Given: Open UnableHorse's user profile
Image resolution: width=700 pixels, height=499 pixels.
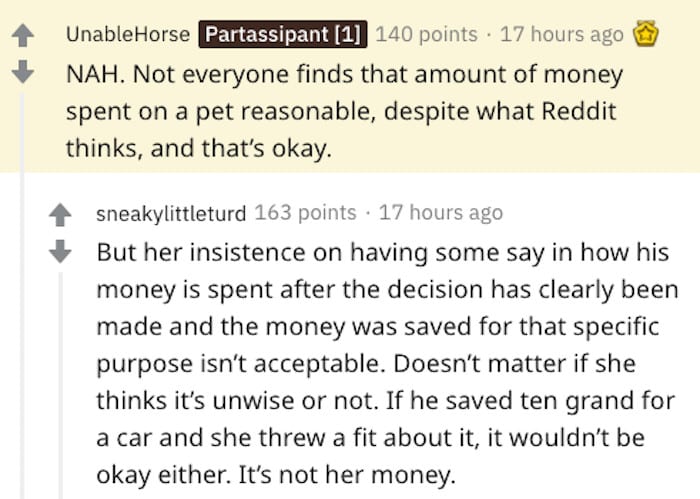Looking at the screenshot, I should 127,34.
